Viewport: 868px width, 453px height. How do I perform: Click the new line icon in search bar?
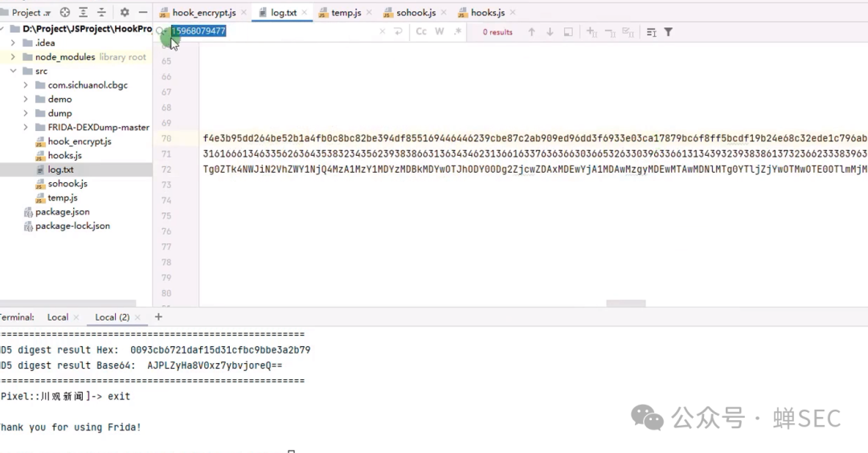(x=398, y=31)
